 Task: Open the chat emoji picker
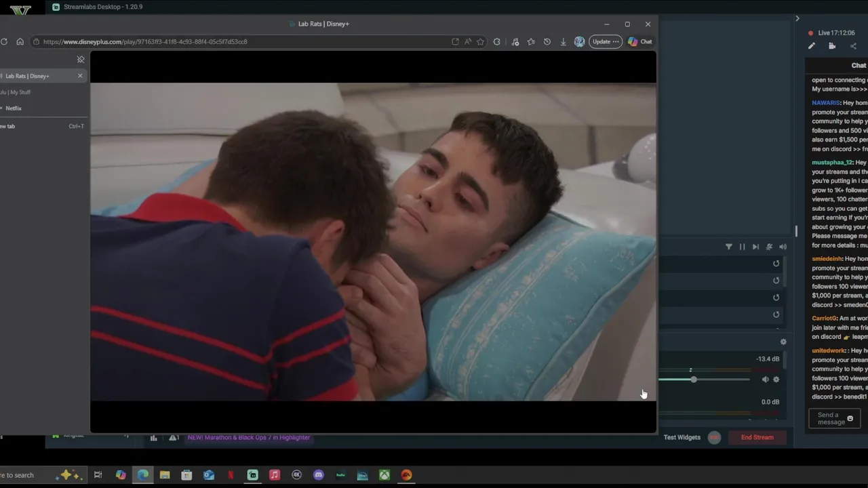[x=850, y=419]
